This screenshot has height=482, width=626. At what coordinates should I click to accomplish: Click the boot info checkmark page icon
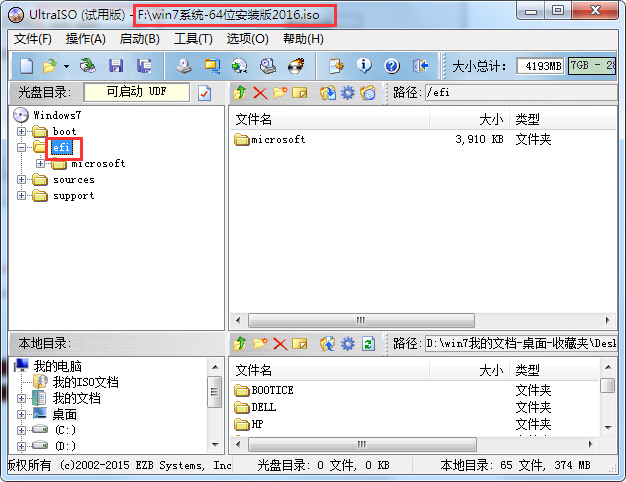click(204, 93)
